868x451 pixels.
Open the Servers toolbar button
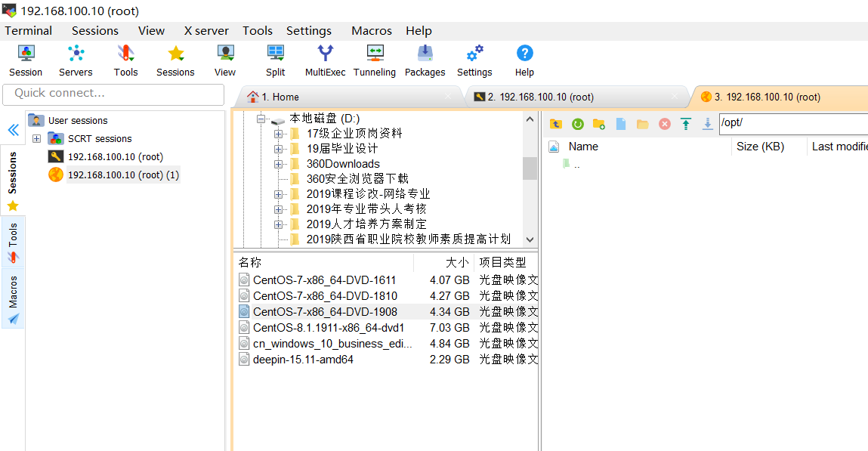click(x=76, y=61)
